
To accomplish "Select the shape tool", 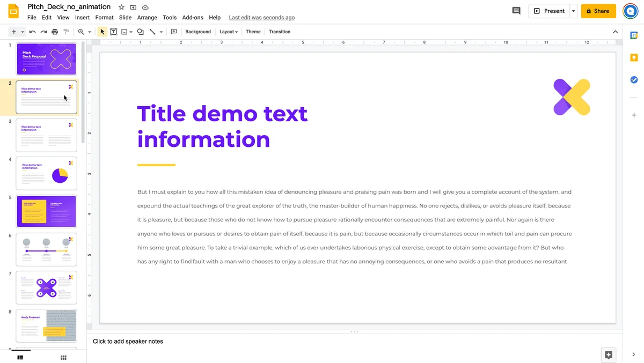I will point(141,32).
